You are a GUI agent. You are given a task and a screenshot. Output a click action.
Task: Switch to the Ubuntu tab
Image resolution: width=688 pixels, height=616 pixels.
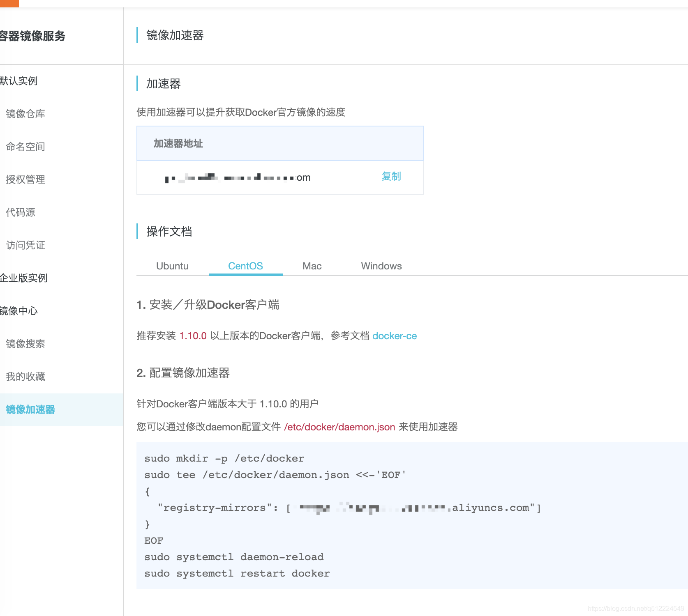pos(173,266)
